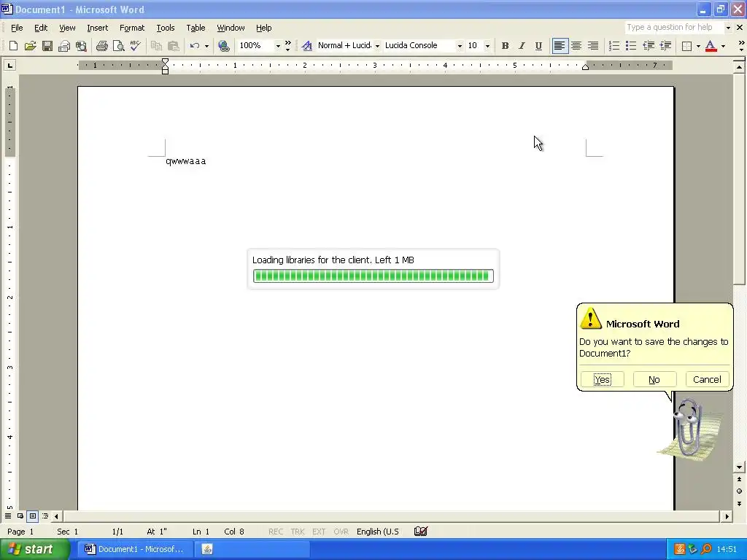Expand the Undo history dropdown arrow
This screenshot has height=560, width=747.
pyautogui.click(x=206, y=46)
